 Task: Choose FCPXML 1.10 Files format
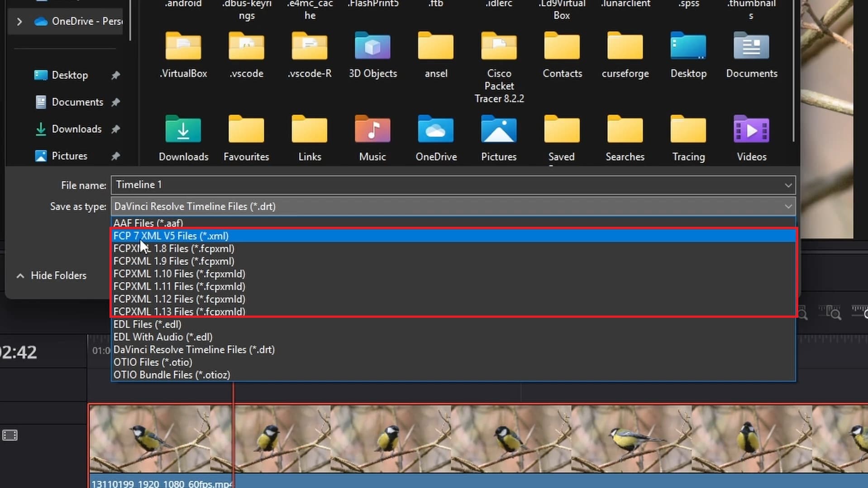[x=453, y=274]
